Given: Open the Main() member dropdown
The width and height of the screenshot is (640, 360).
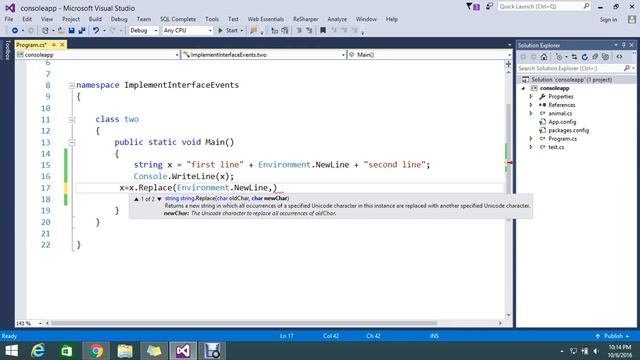Looking at the screenshot, I should click(430, 55).
